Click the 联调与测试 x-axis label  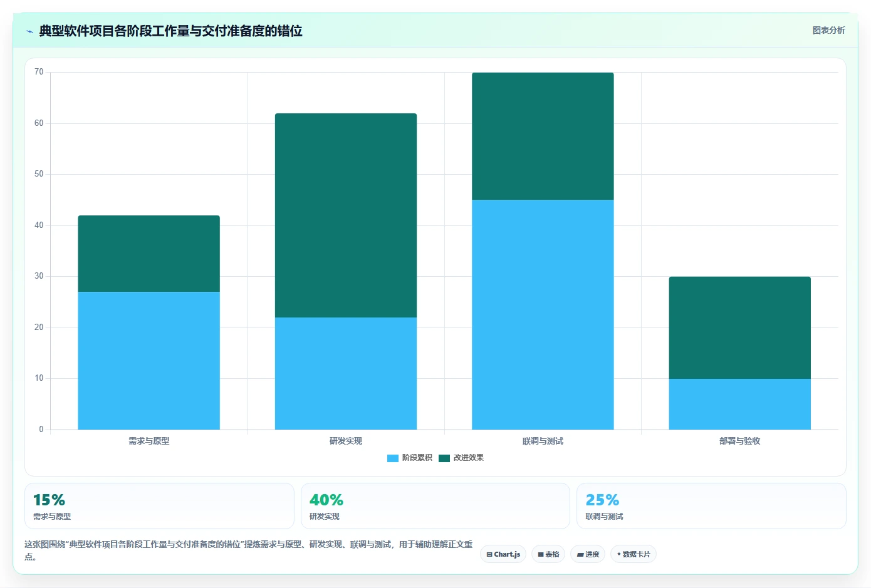click(x=543, y=441)
